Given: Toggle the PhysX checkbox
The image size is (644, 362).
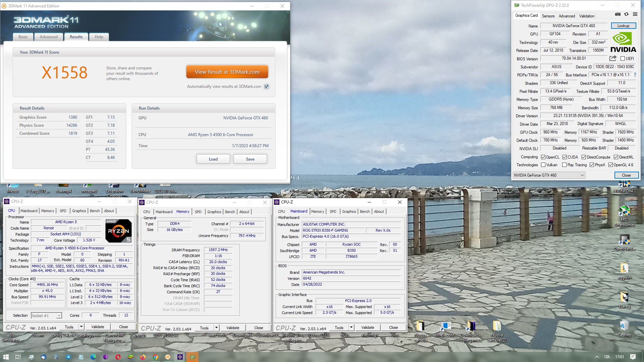Looking at the screenshot, I should coord(592,165).
